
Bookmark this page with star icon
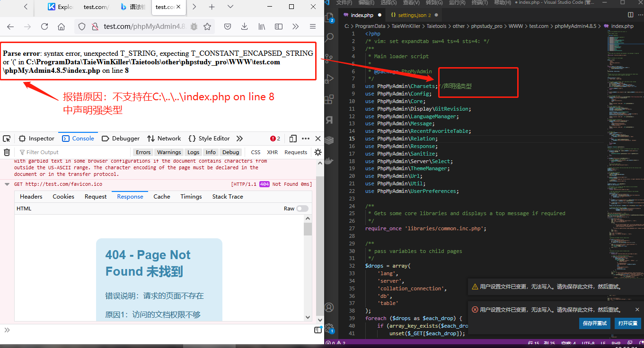(x=207, y=26)
